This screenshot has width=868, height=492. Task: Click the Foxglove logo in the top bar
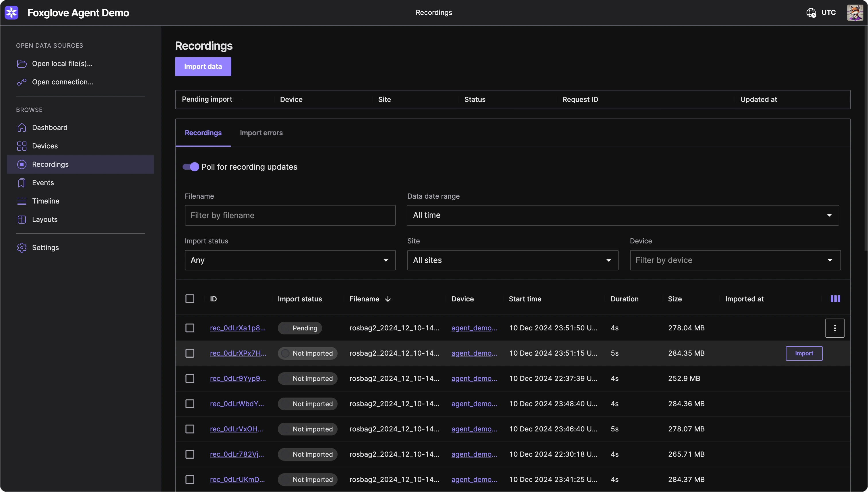point(11,13)
